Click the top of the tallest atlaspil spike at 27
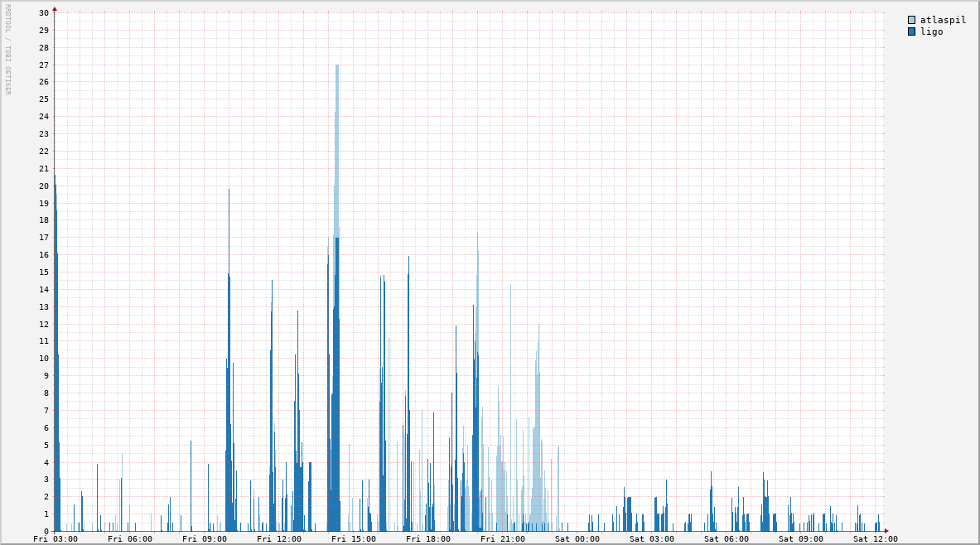This screenshot has height=545, width=980. click(x=337, y=65)
